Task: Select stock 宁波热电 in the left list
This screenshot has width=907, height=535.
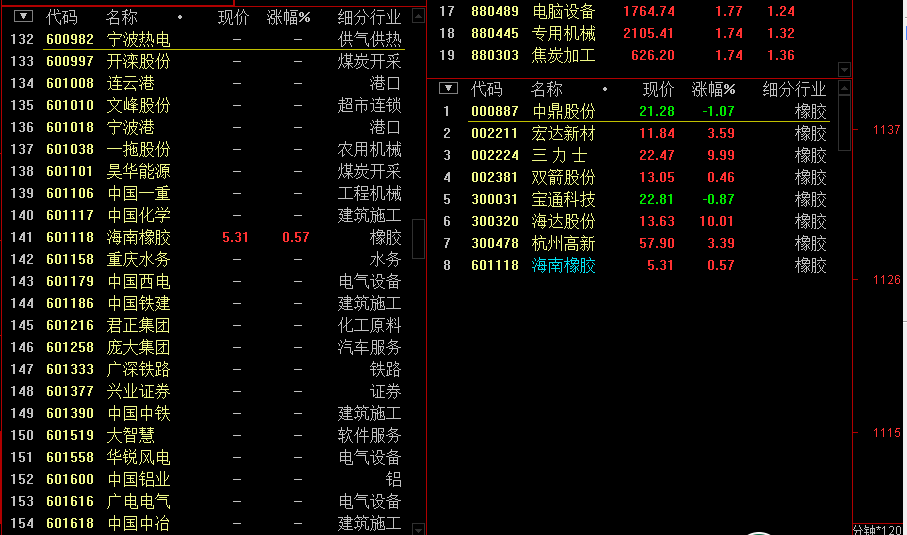Action: pyautogui.click(x=207, y=39)
